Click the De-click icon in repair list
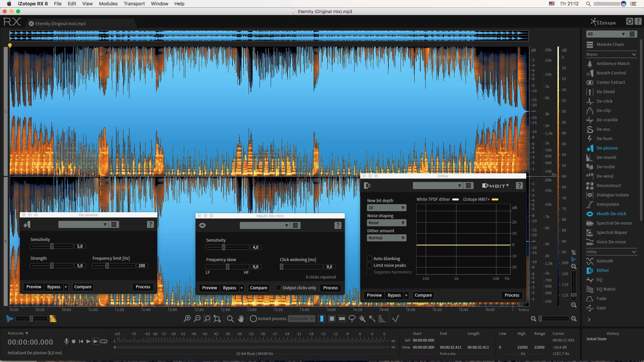Screen dimensions: 644x362 pos(590,101)
